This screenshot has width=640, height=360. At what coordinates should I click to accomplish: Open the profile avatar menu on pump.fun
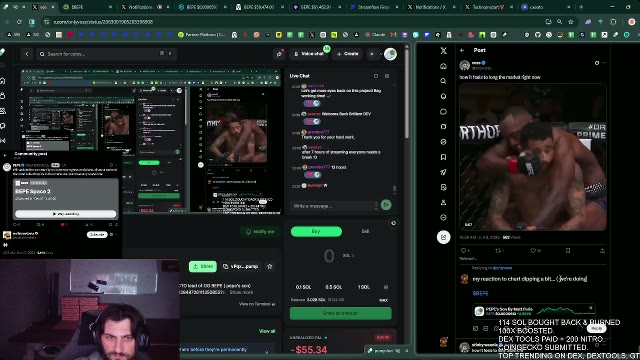(390, 54)
